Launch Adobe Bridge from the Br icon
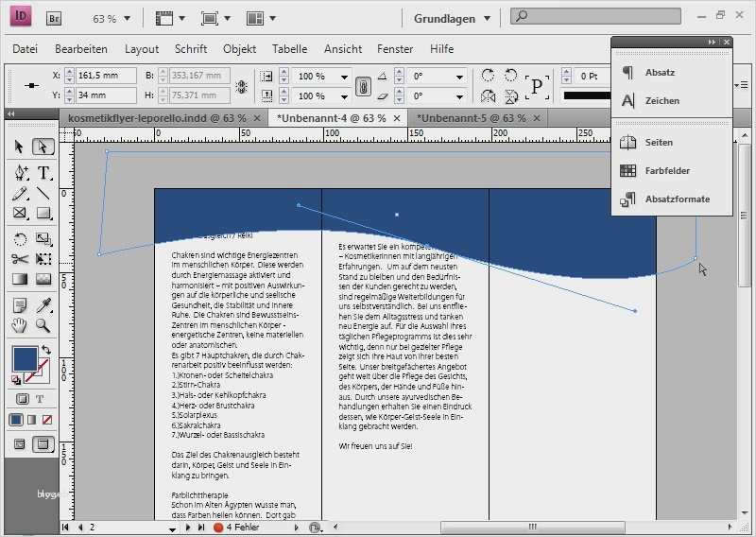Screen dimensions: 756x537 point(55,18)
